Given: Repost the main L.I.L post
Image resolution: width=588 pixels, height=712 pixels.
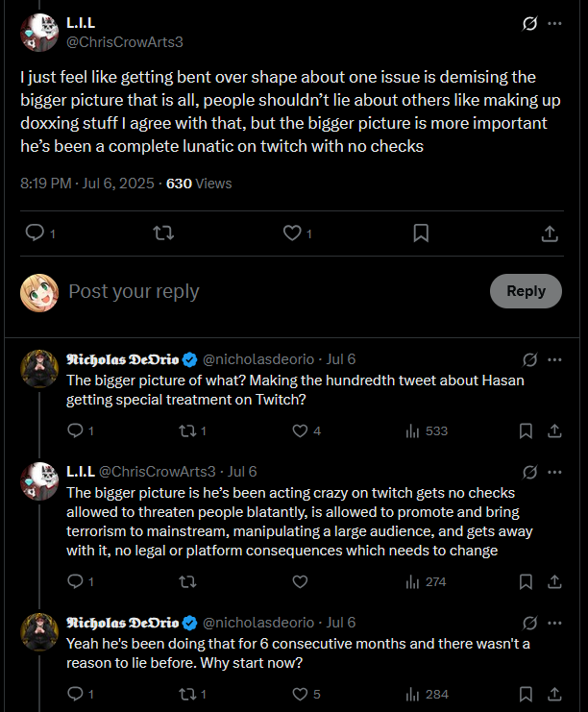Looking at the screenshot, I should (x=163, y=233).
